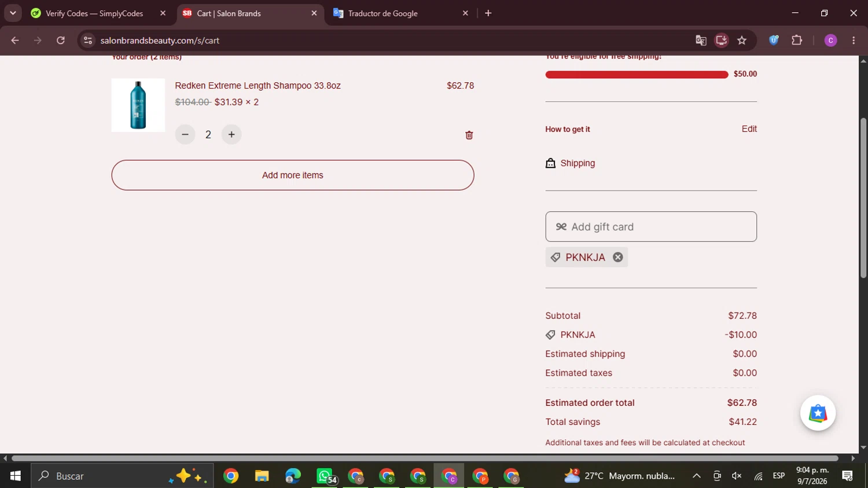This screenshot has width=868, height=488.
Task: Remove the PKNKJA promo code chip
Action: pyautogui.click(x=618, y=258)
